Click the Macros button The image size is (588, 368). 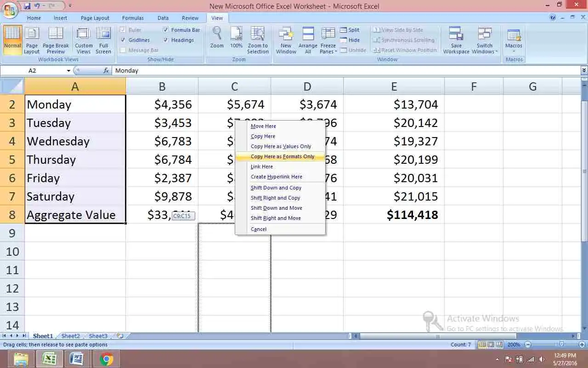[x=514, y=40]
